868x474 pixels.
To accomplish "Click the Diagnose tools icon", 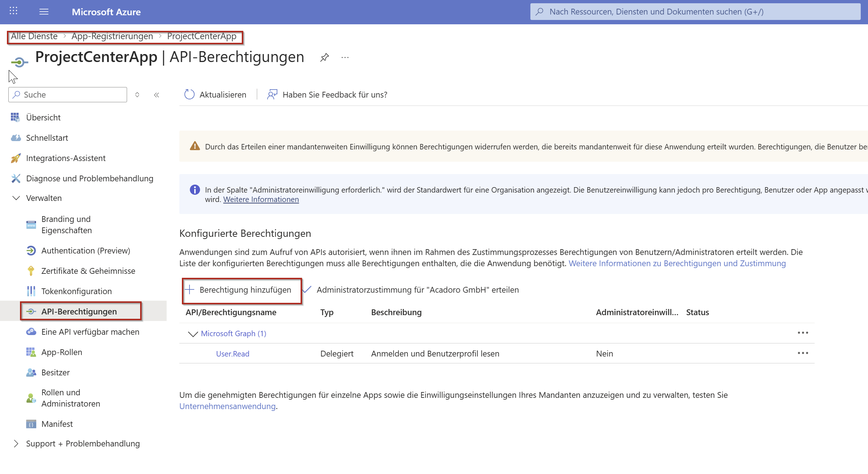I will click(16, 178).
